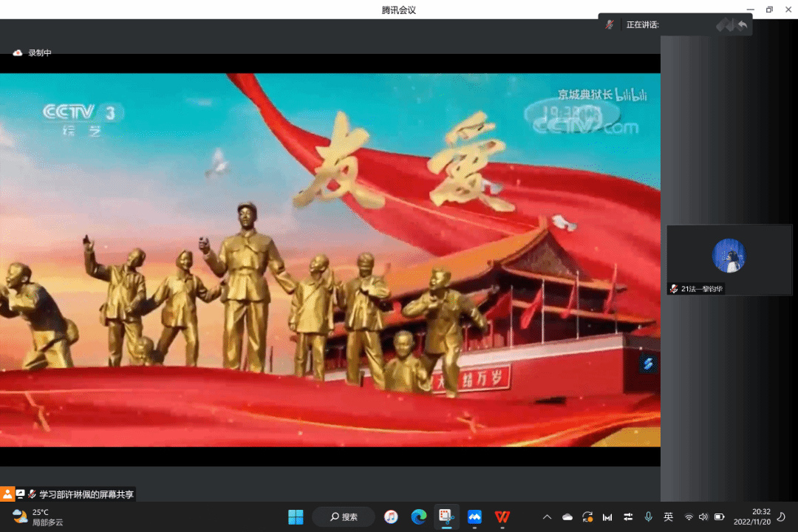The image size is (798, 532).
Task: Expand the hidden system tray icons chevron
Action: (547, 516)
